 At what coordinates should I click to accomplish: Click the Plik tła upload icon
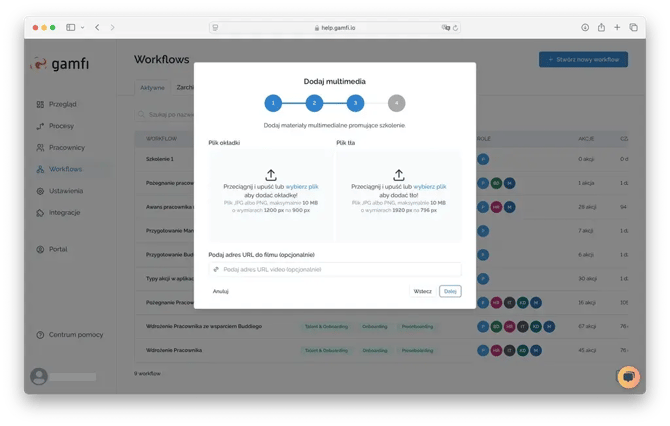point(399,175)
